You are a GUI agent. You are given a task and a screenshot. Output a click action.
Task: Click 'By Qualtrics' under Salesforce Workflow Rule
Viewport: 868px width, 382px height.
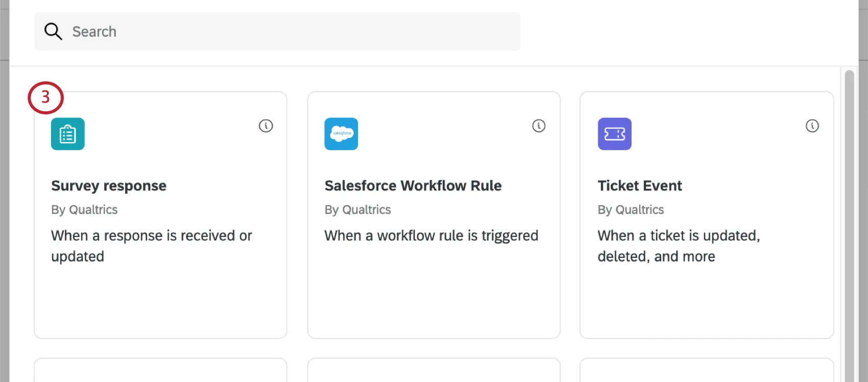(x=357, y=210)
